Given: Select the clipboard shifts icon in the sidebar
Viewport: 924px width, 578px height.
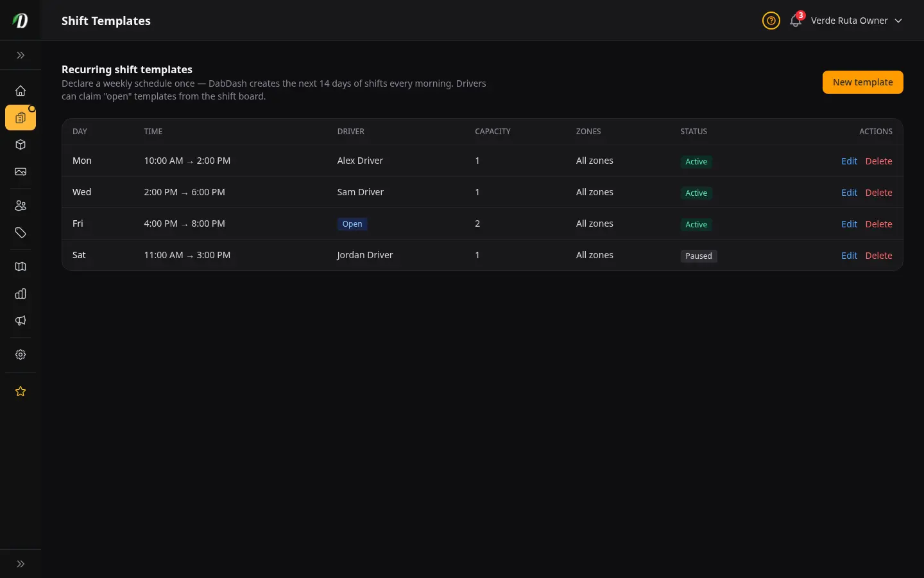Looking at the screenshot, I should 21,118.
